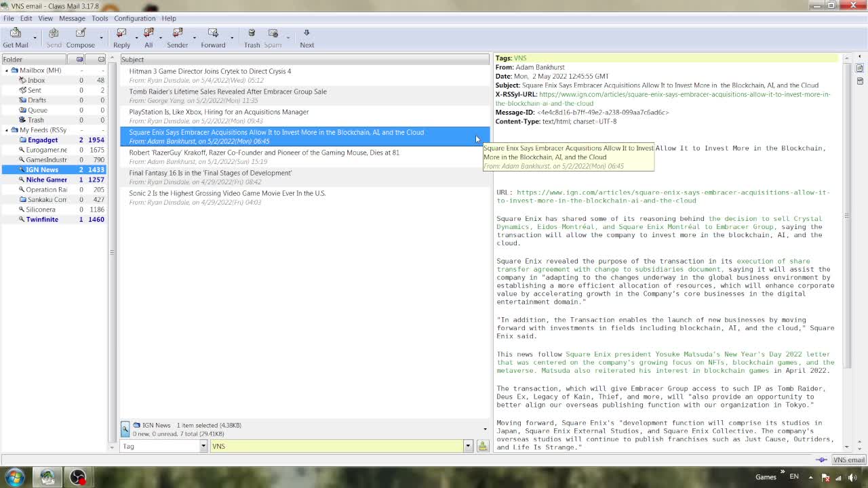Screen dimensions: 868x488
Task: Fetch new messages with Get Mail
Action: 16,38
